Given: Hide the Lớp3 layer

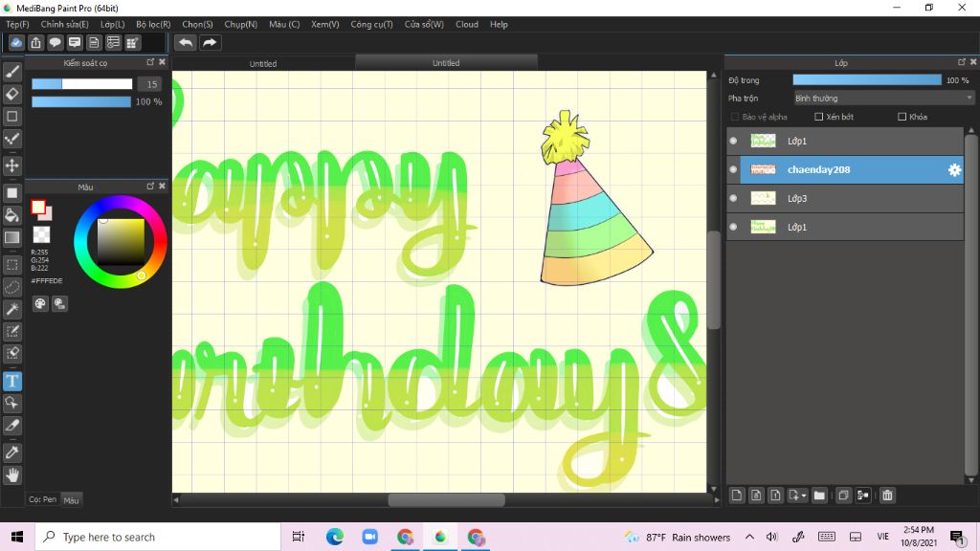Looking at the screenshot, I should point(733,198).
